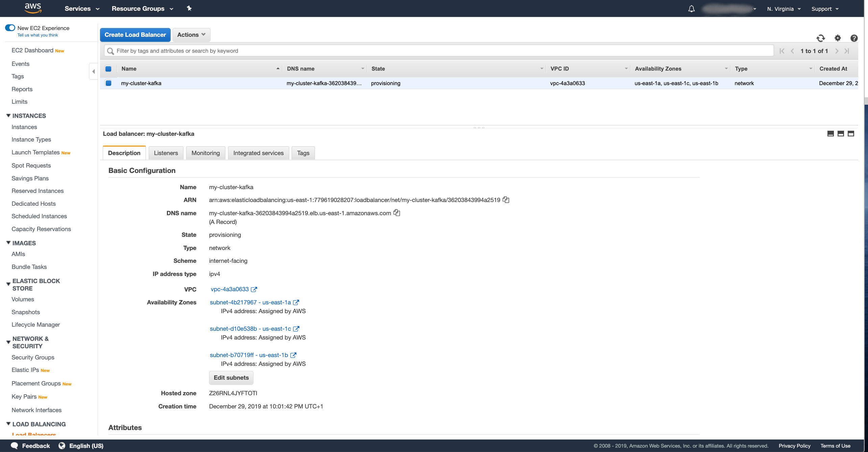Viewport: 868px width, 452px height.
Task: Collapse the IMAGES sidebar section
Action: coord(8,243)
